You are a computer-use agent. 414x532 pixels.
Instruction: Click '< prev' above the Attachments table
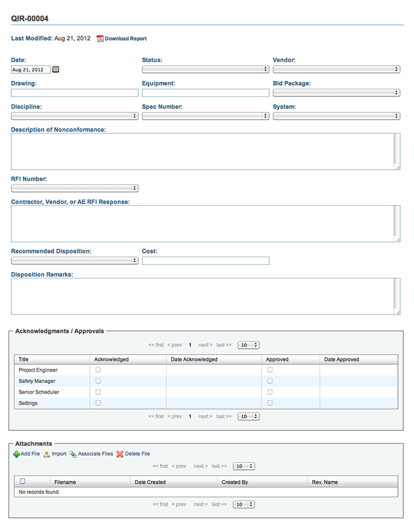point(179,466)
